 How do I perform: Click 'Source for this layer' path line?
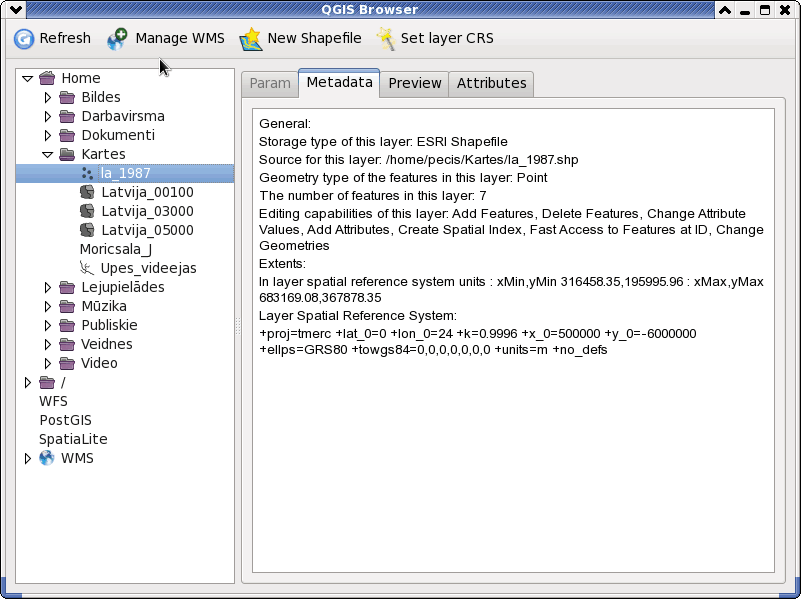click(x=418, y=160)
